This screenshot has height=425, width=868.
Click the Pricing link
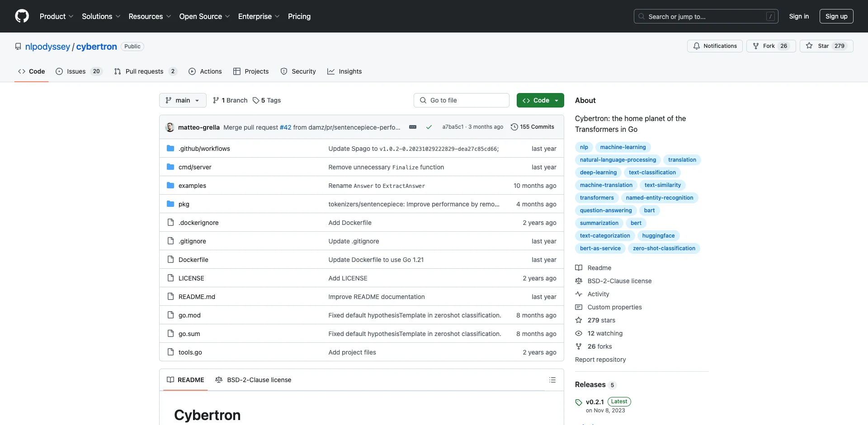(299, 16)
